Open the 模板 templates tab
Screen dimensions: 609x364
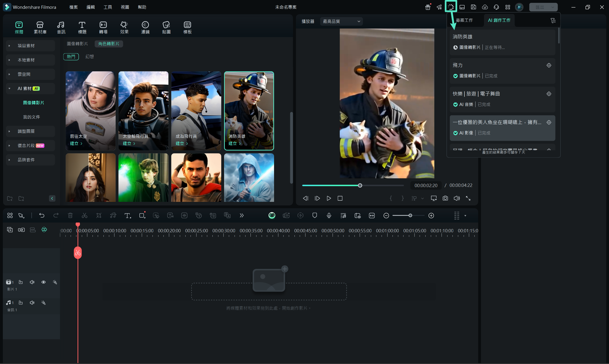coord(187,28)
